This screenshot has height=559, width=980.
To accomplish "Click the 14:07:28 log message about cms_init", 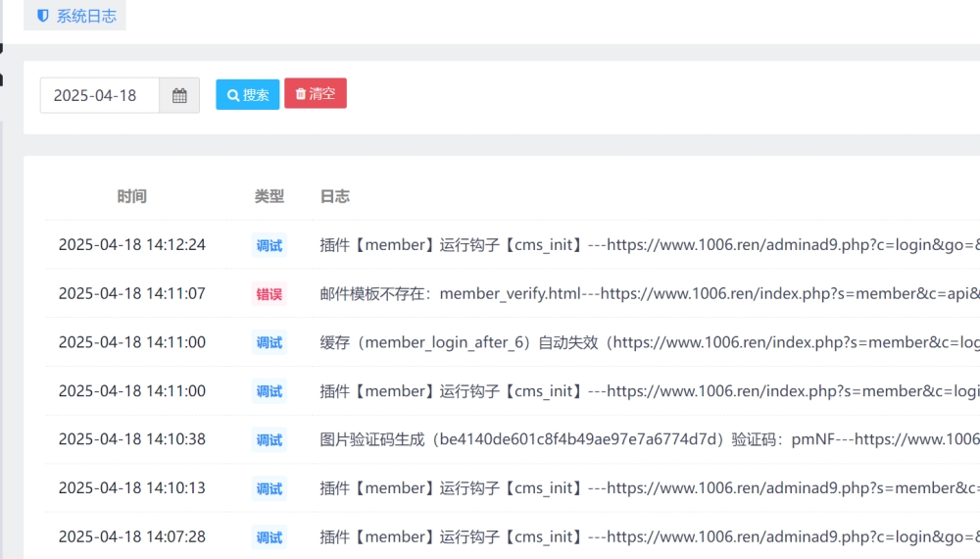I will pos(650,536).
